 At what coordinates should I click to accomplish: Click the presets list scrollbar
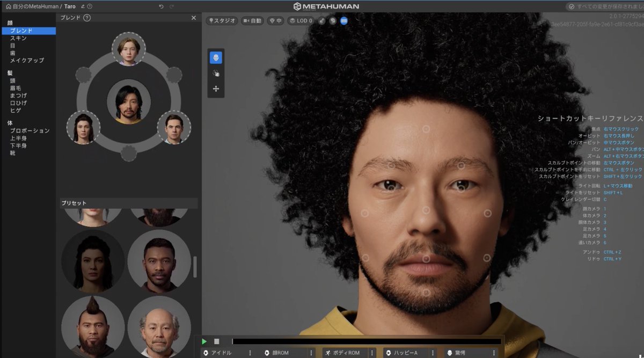click(x=195, y=267)
